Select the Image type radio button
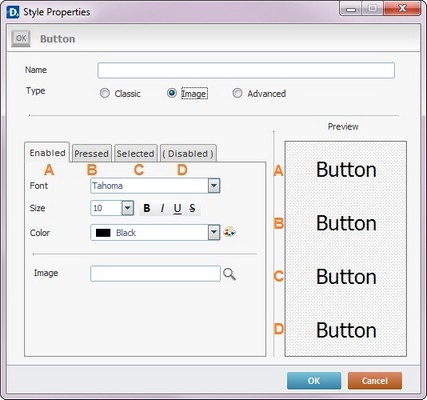This screenshot has height=400, width=427. (172, 93)
